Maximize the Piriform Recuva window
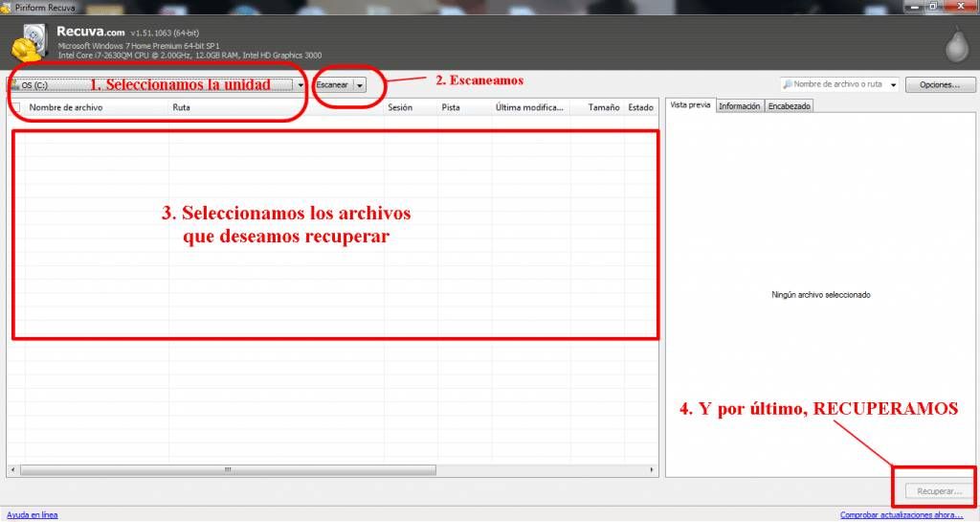The height and width of the screenshot is (522, 980). click(934, 7)
